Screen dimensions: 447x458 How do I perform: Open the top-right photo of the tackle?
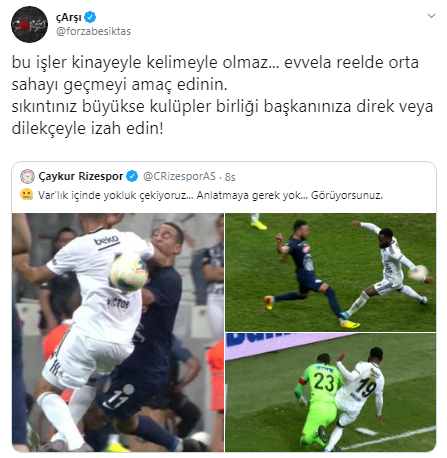(330, 272)
